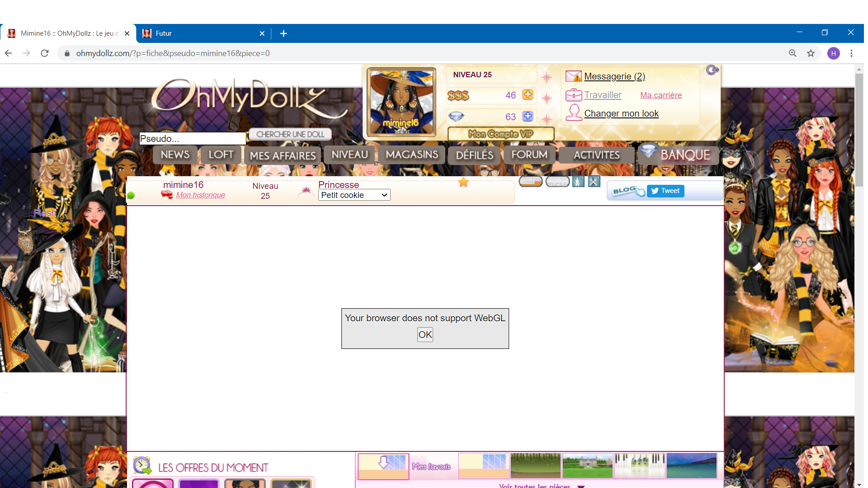Viewport: 868px width, 488px height.
Task: Hide the doll using the crossed silhouette icon
Action: point(594,182)
